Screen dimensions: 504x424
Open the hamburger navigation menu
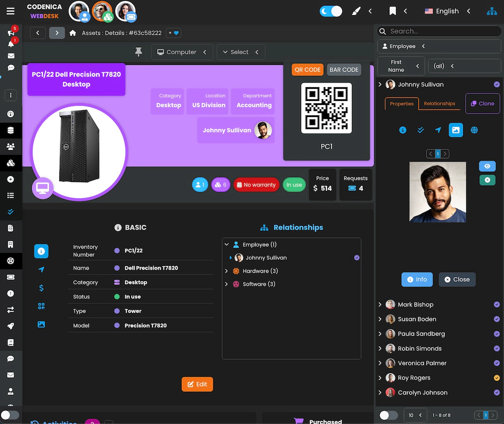(x=11, y=11)
